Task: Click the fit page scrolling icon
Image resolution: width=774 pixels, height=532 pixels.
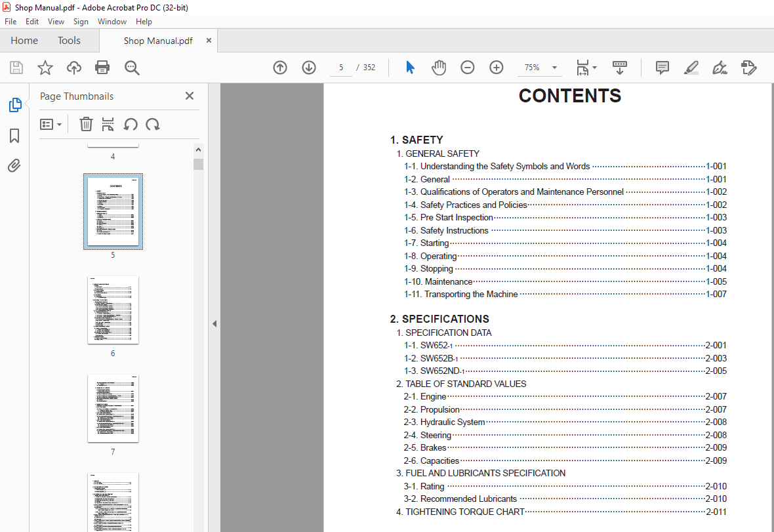Action: click(582, 68)
